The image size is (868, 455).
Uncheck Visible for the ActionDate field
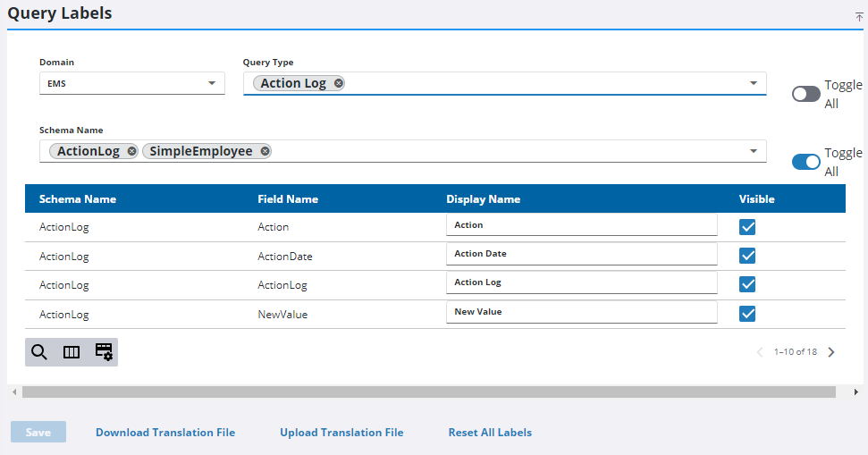(748, 256)
